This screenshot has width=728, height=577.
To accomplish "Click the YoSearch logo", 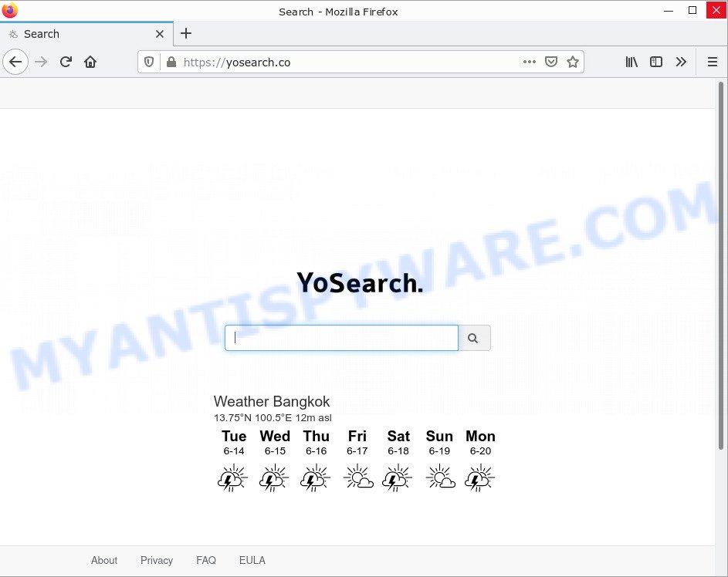I will (360, 282).
